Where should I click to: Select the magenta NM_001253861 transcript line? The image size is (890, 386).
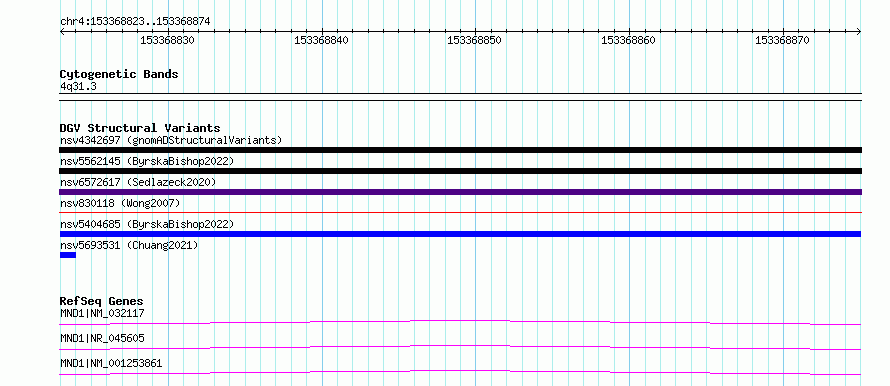[x=460, y=372]
